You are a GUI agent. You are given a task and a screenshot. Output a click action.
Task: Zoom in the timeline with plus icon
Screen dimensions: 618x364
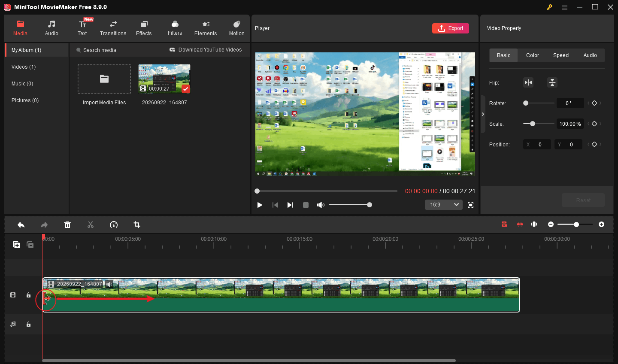(602, 224)
